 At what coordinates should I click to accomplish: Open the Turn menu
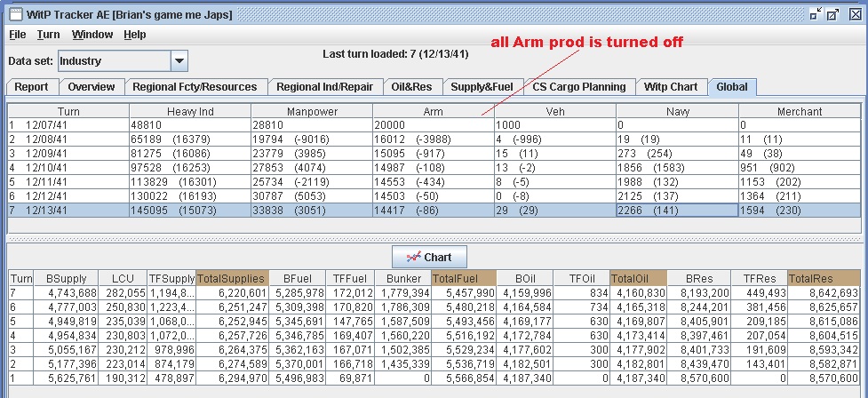(x=49, y=35)
